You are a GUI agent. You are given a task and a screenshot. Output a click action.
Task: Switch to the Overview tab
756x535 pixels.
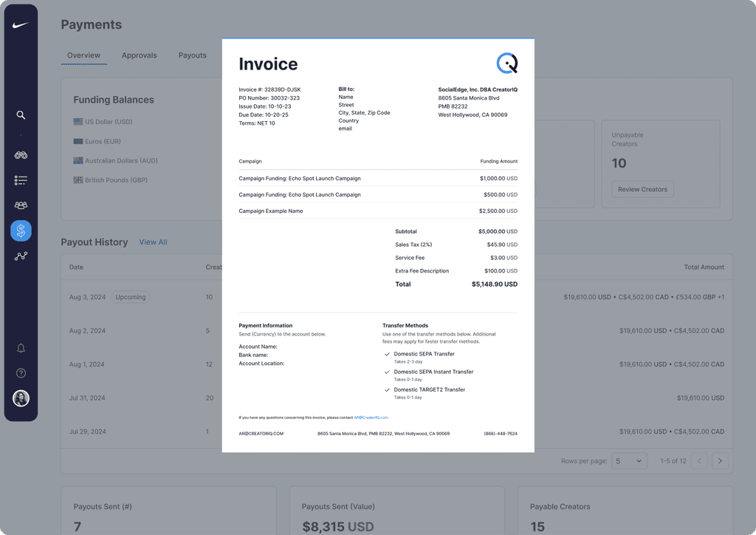84,55
